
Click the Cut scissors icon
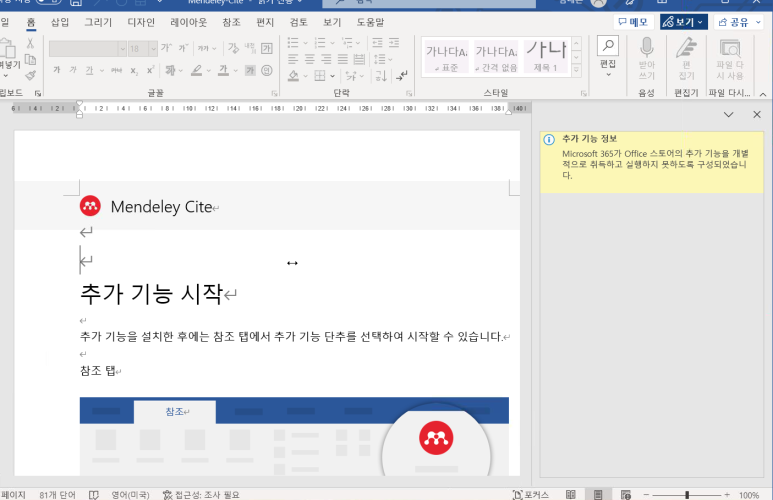(30, 43)
